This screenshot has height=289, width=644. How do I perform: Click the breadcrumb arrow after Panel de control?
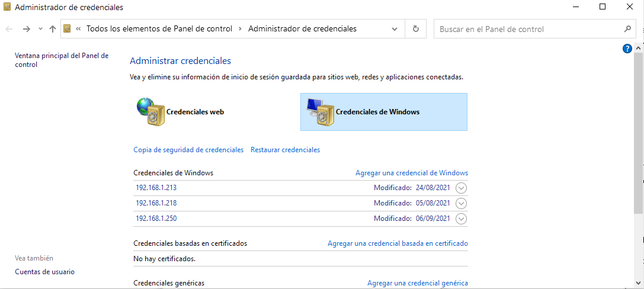pyautogui.click(x=241, y=29)
